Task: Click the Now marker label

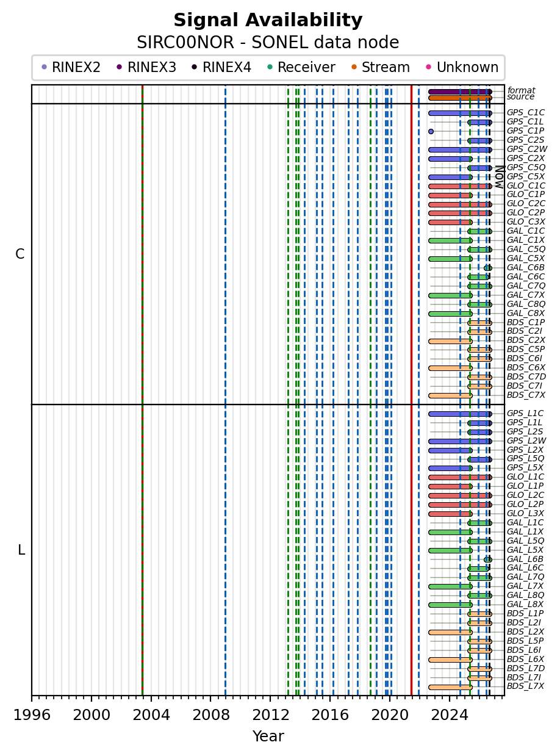Action: [499, 177]
